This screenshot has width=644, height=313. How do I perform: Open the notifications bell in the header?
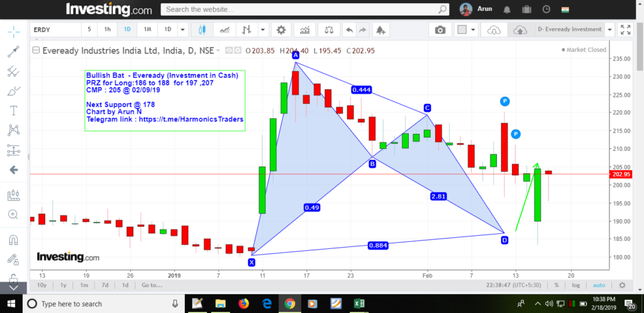point(508,9)
